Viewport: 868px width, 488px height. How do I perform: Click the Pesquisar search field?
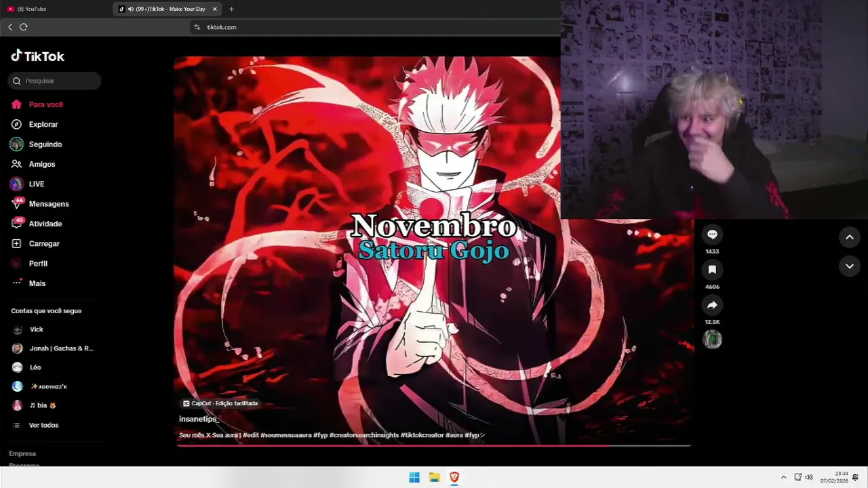(54, 81)
